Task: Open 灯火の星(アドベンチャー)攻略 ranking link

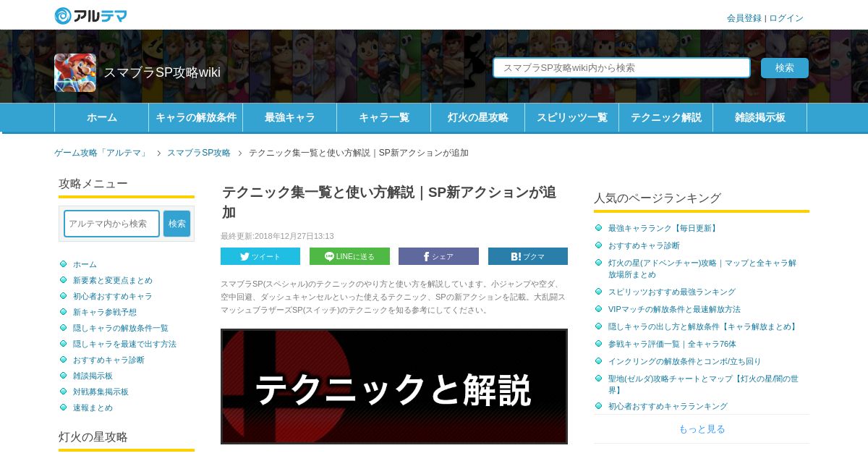Action: 702,269
